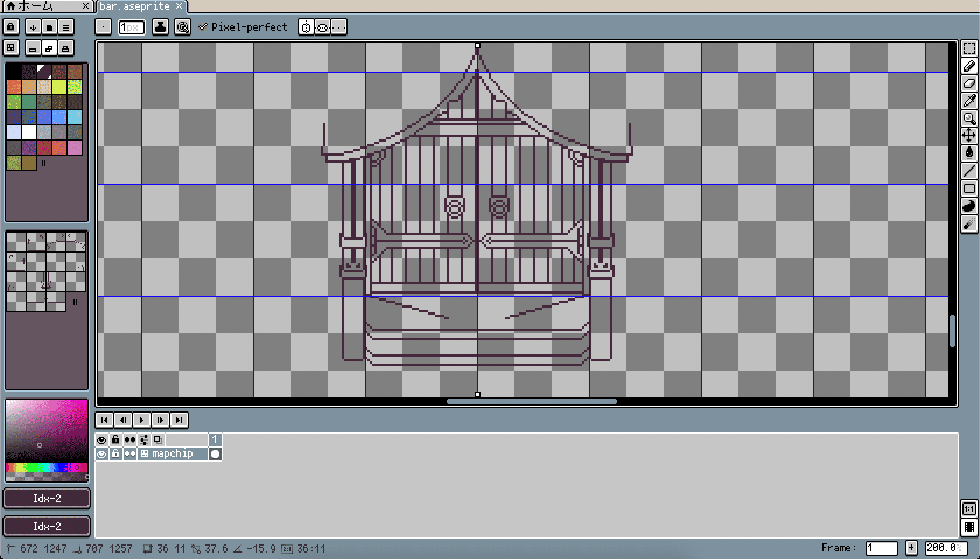Hide the mapchip layer with eye icon

pyautogui.click(x=101, y=454)
